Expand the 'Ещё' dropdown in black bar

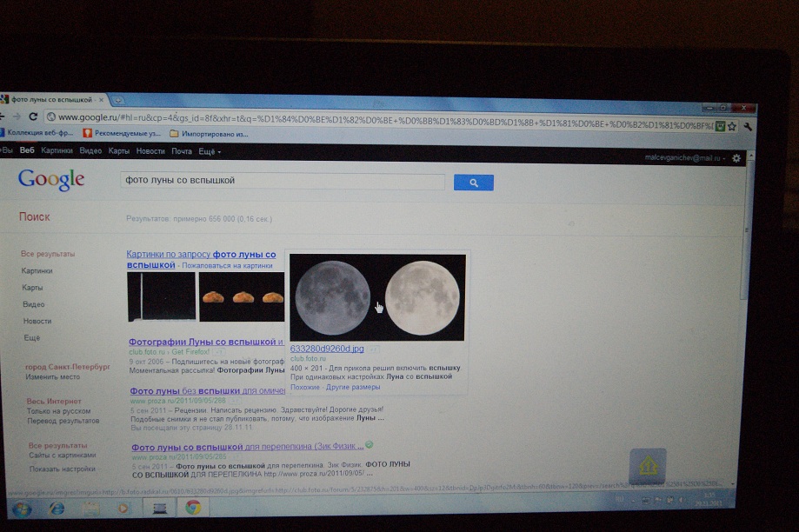click(210, 151)
